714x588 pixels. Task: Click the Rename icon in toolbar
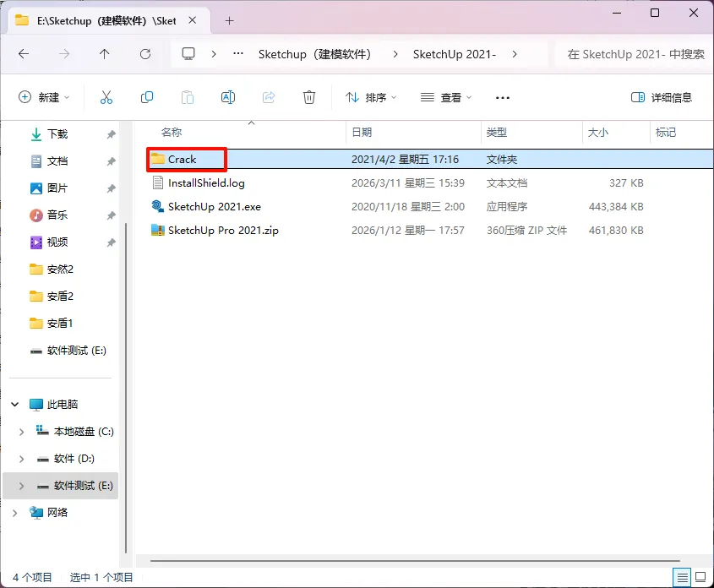pyautogui.click(x=227, y=97)
